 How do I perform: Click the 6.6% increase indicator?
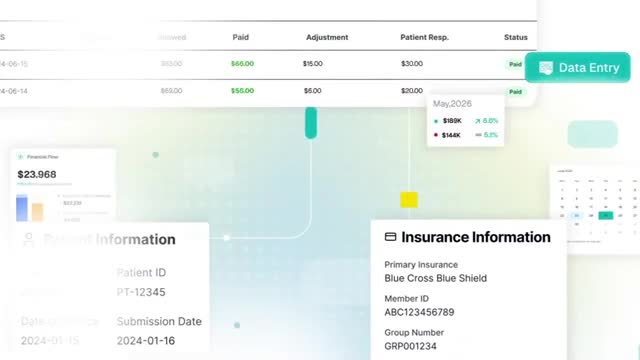[487, 121]
